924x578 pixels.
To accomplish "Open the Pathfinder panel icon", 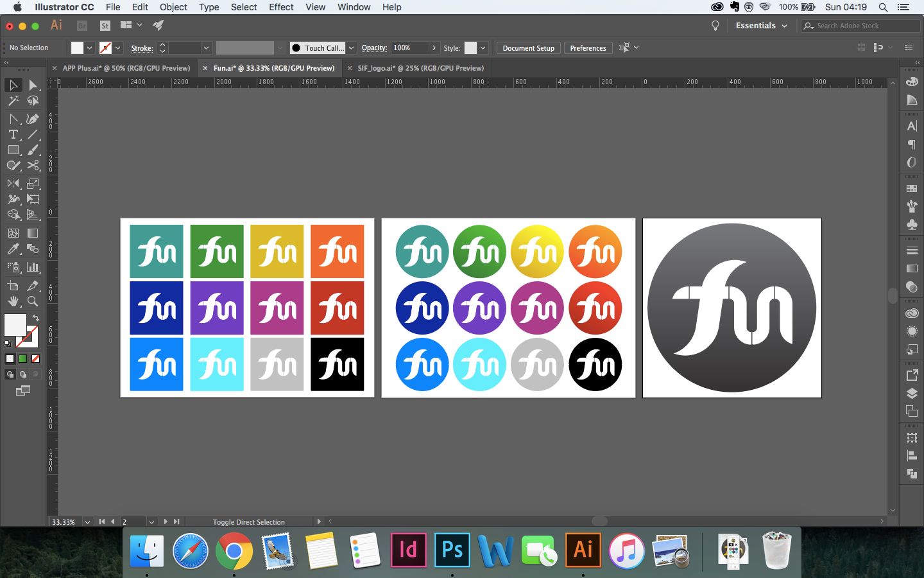I will [x=912, y=473].
